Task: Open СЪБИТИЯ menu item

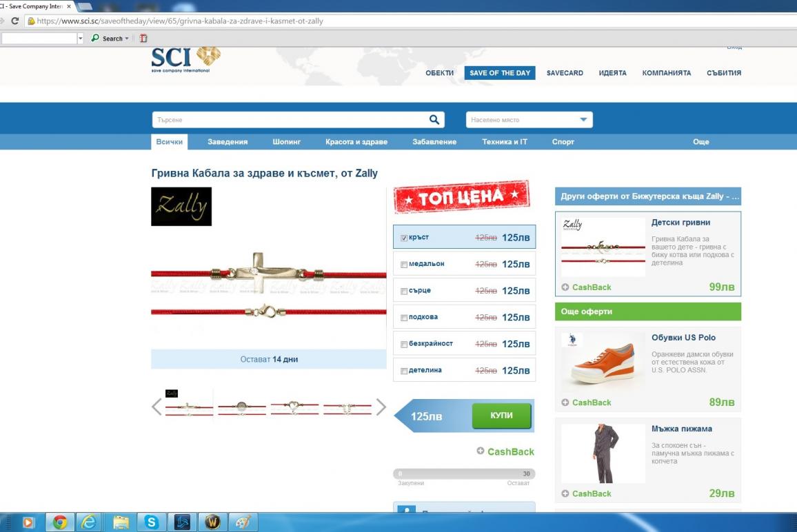Action: [x=724, y=72]
